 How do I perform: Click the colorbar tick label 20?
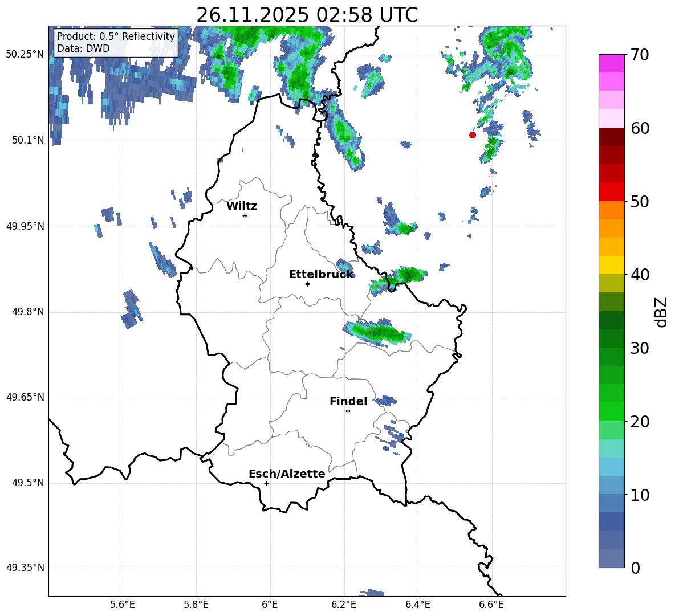640,422
